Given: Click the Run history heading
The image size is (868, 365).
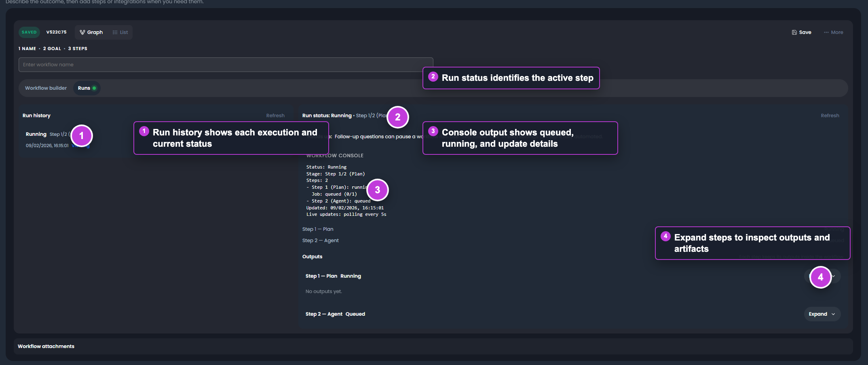Looking at the screenshot, I should click(x=36, y=116).
